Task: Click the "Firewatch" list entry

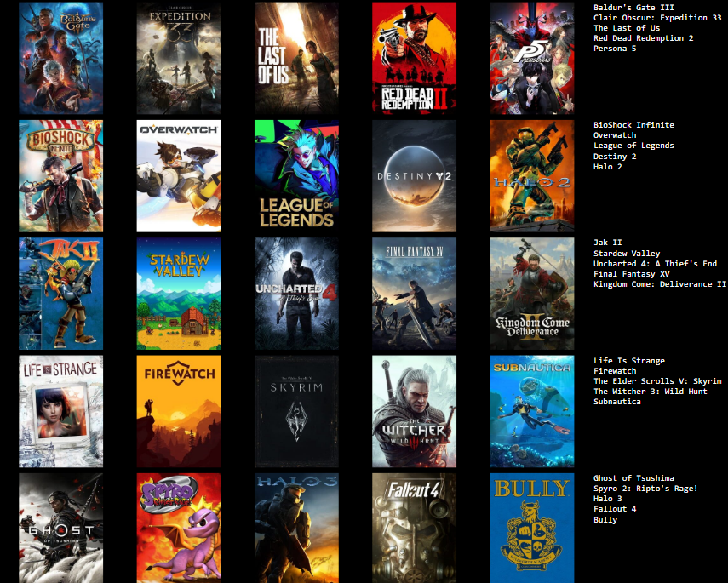Action: tap(615, 371)
